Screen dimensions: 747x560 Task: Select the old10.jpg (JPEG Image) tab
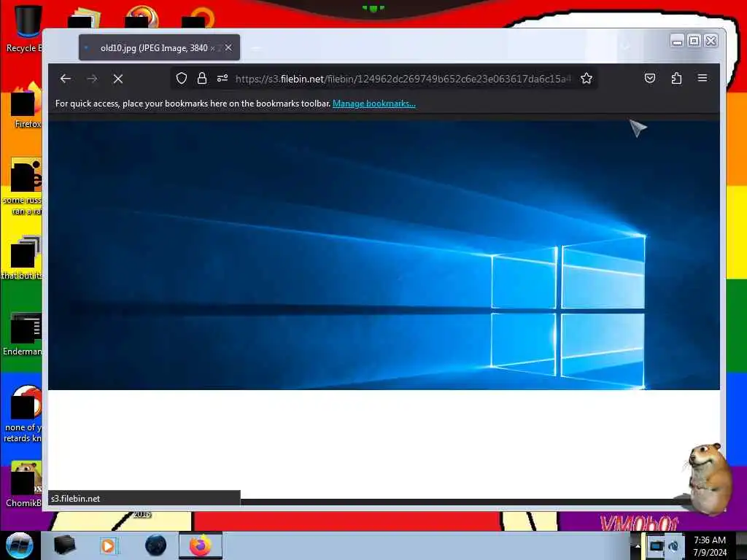pos(159,47)
